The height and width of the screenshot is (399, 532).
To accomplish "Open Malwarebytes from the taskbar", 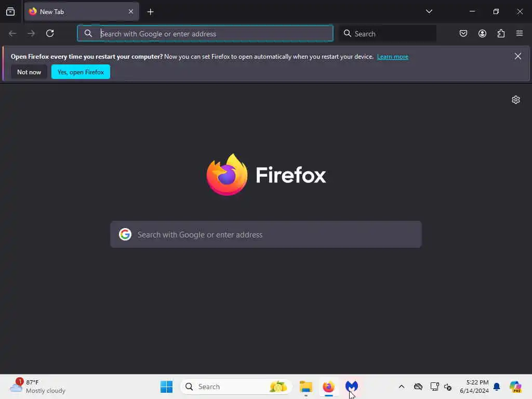I will click(x=352, y=387).
